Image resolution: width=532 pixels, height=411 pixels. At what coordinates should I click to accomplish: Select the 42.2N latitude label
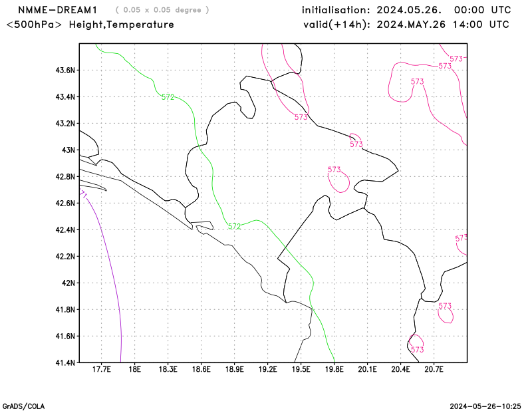[x=65, y=257]
